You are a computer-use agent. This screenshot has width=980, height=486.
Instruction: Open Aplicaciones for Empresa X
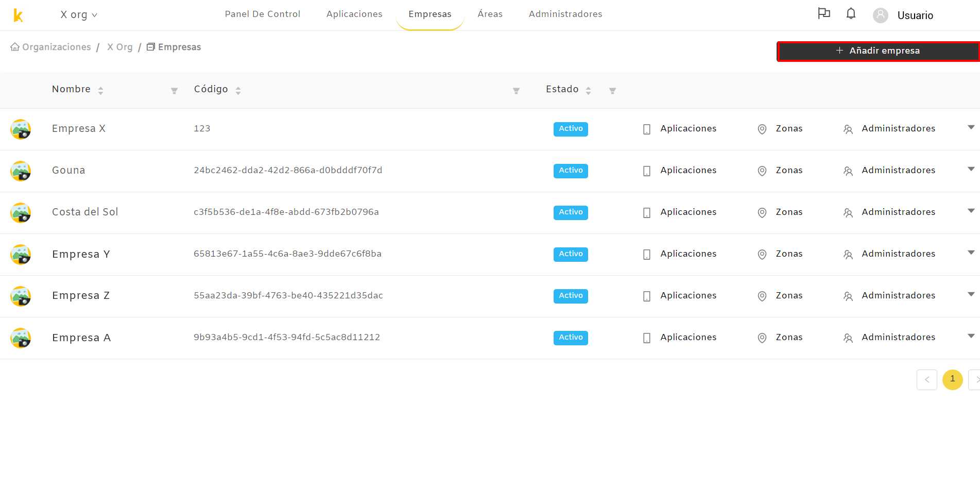[x=688, y=128]
